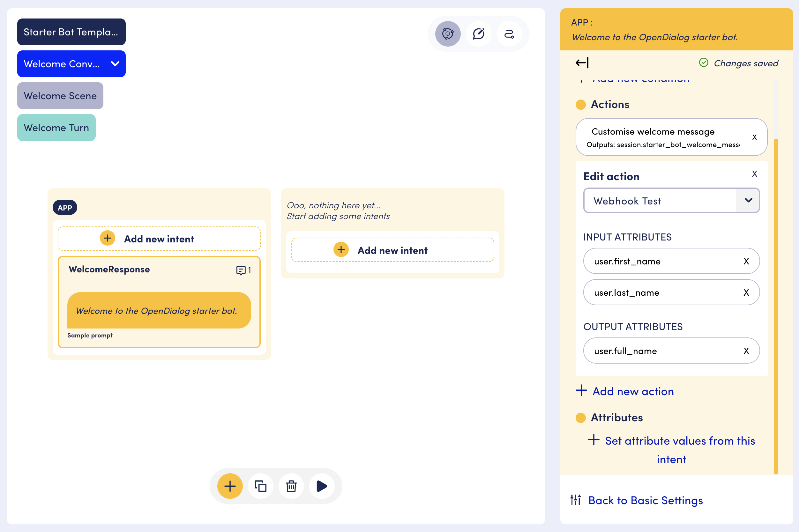Screen dimensions: 799x532
Task: Remove the user.last_name input attribute
Action: click(x=746, y=292)
